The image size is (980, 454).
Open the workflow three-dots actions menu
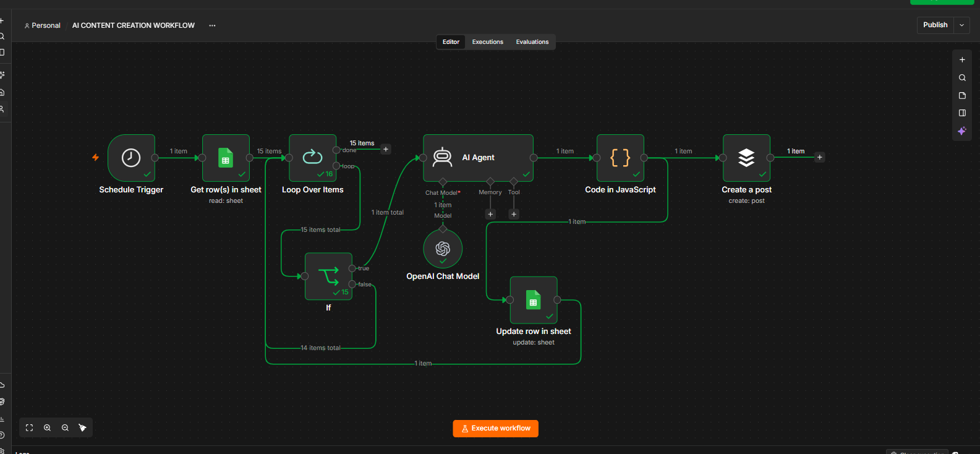pyautogui.click(x=212, y=25)
